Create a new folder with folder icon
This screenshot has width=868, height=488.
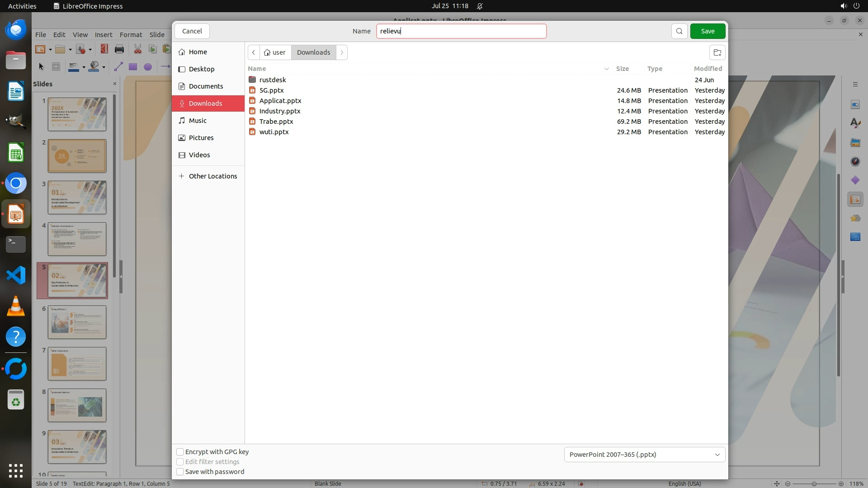point(717,52)
